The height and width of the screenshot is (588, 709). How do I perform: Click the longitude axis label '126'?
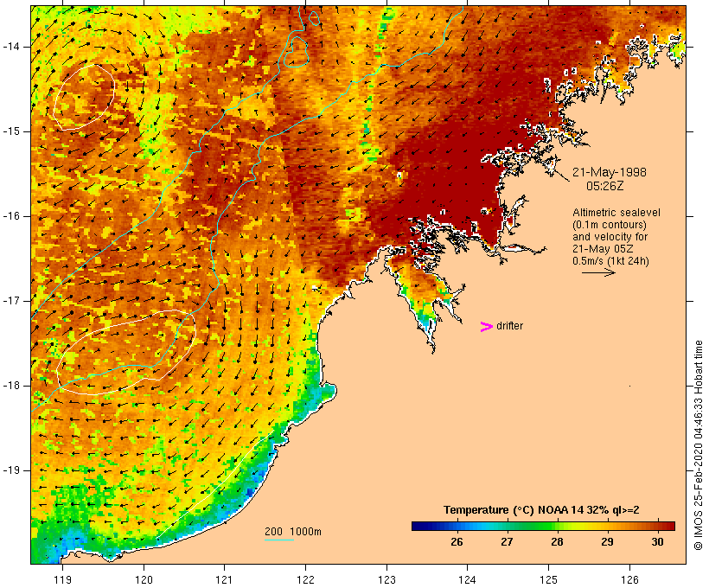[x=629, y=579]
